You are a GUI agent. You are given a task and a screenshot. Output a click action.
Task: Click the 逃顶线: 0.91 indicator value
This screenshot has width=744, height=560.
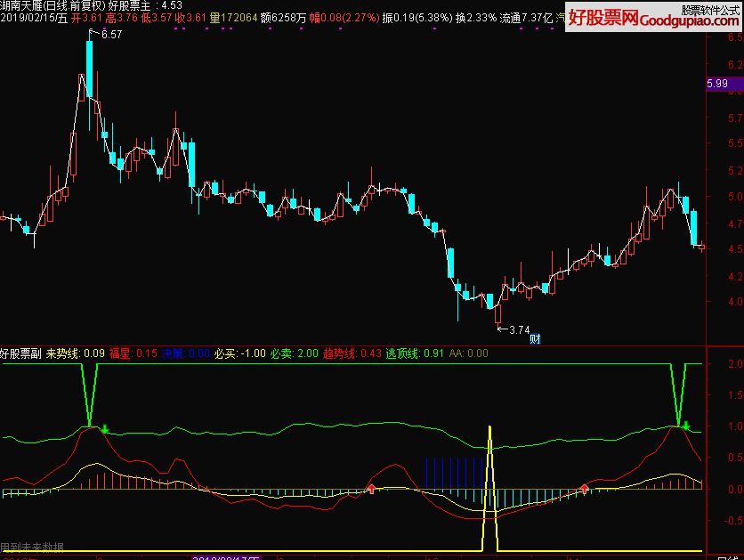click(x=415, y=353)
